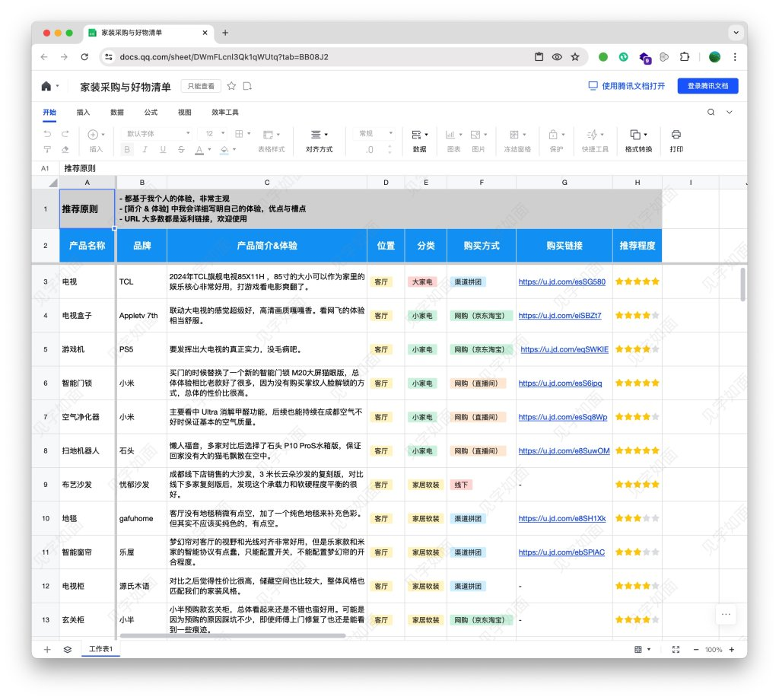Click the 登录腾讯文档 button

pyautogui.click(x=707, y=86)
